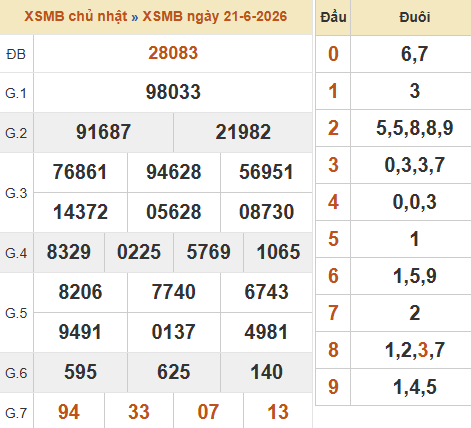Select G.3 number 05628
The height and width of the screenshot is (428, 471).
coord(174,212)
